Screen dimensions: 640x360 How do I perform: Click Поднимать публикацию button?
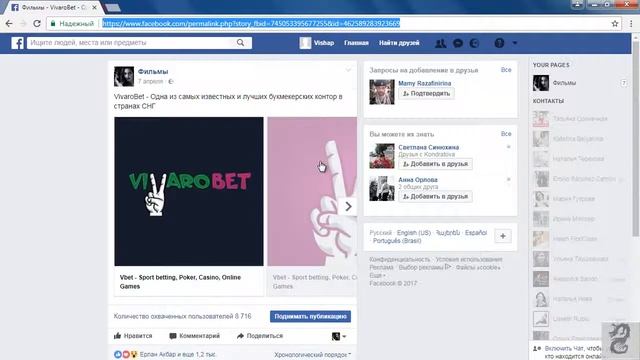(310, 316)
